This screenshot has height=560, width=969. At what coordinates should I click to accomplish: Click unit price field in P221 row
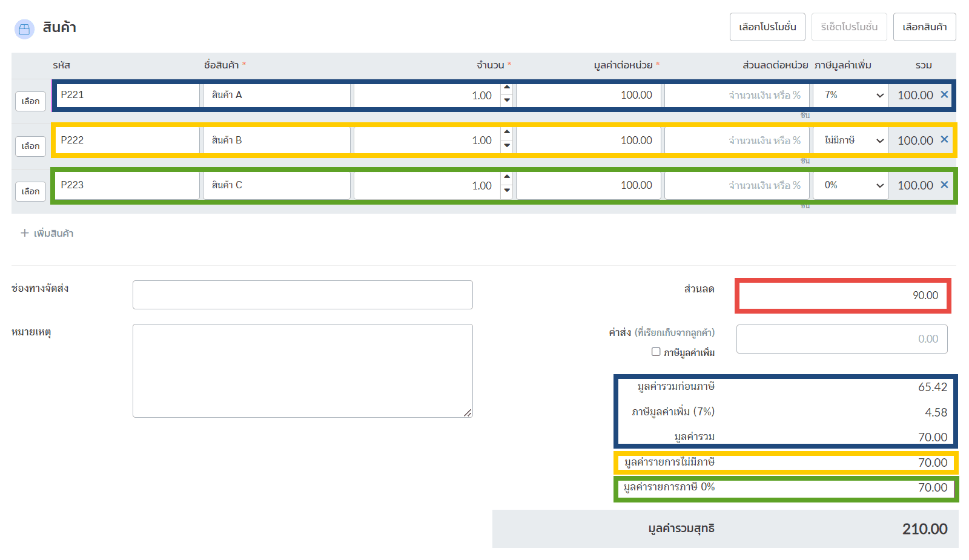click(x=589, y=95)
